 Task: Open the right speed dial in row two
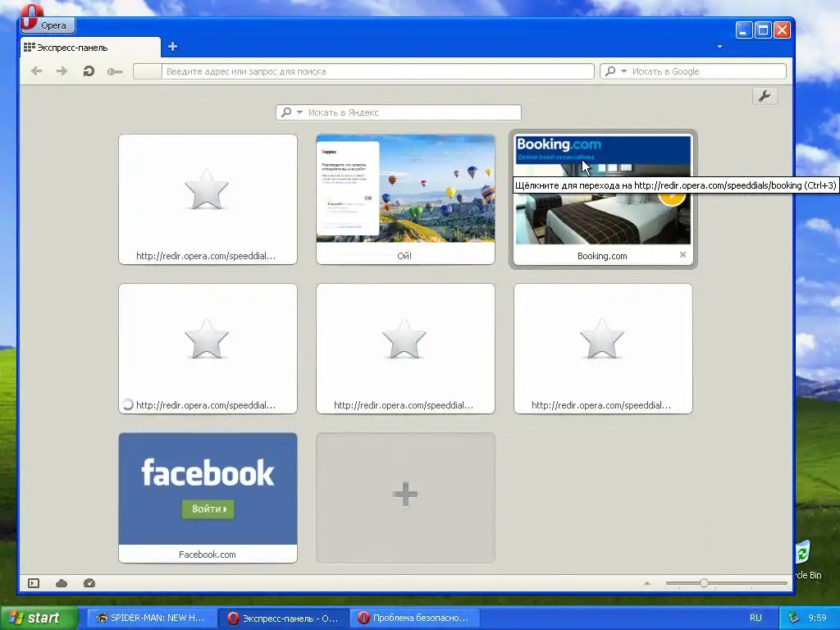[x=603, y=348]
